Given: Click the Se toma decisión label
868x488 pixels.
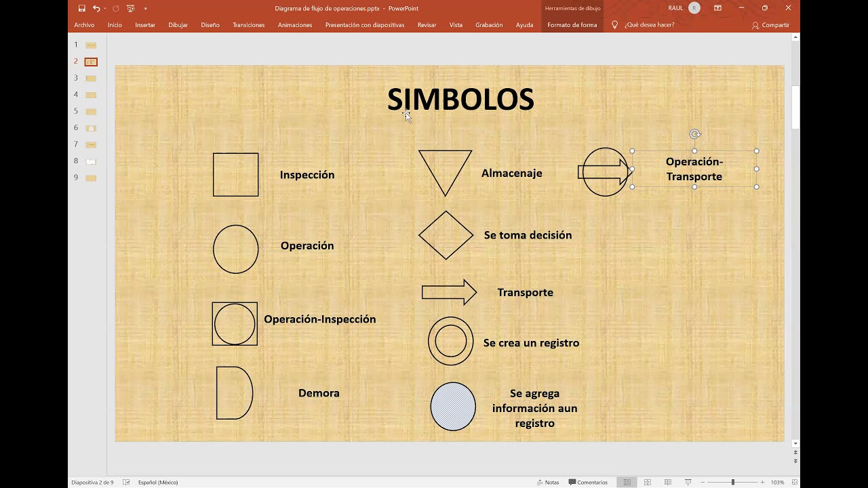Looking at the screenshot, I should point(528,235).
